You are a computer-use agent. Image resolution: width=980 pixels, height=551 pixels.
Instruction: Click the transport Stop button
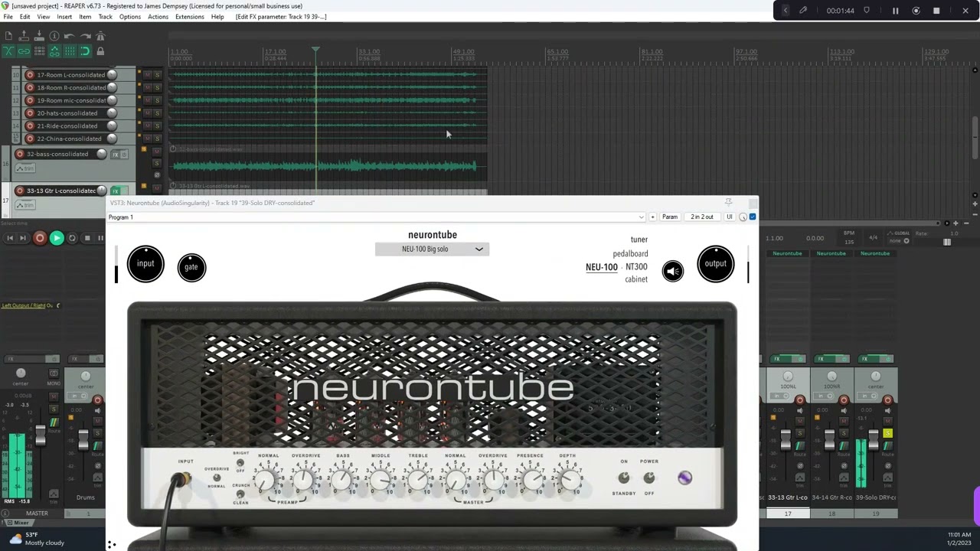coord(87,238)
